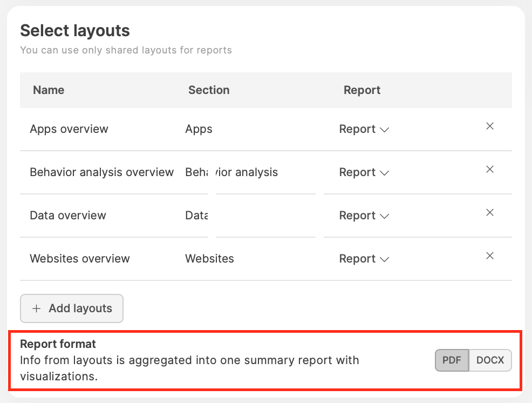This screenshot has width=532, height=403.
Task: Expand Report dropdown for Behavior analysis overview
Action: coord(364,172)
